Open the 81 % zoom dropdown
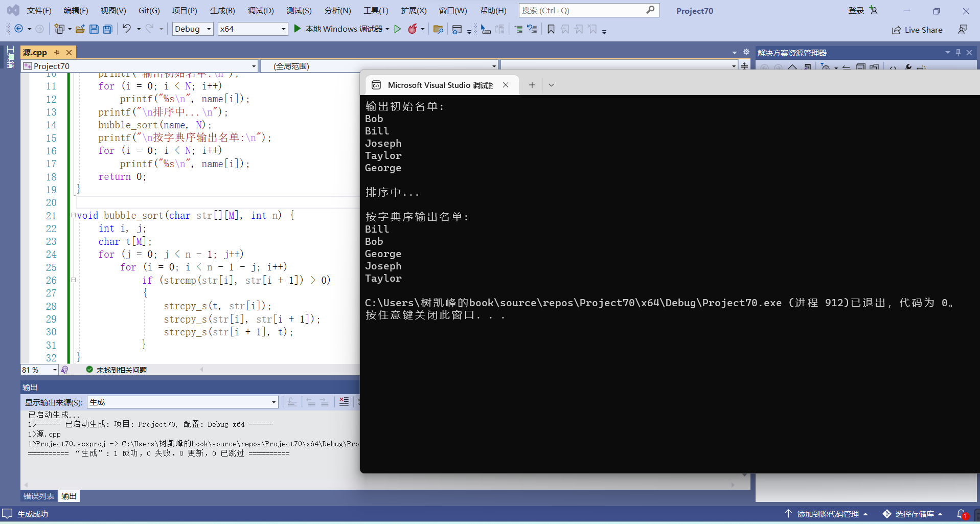 click(39, 370)
